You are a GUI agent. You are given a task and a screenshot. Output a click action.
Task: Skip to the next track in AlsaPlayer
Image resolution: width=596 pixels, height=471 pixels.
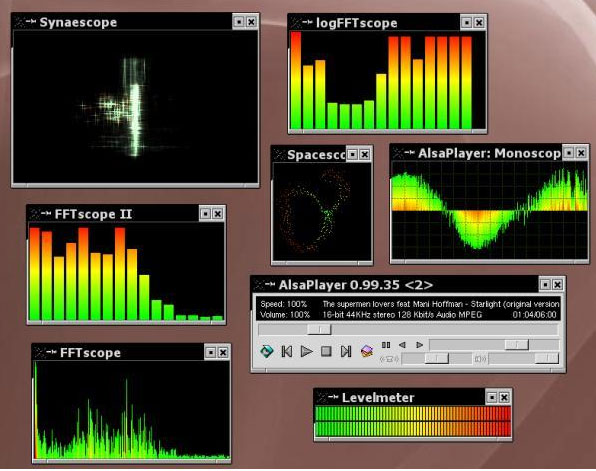(x=346, y=351)
